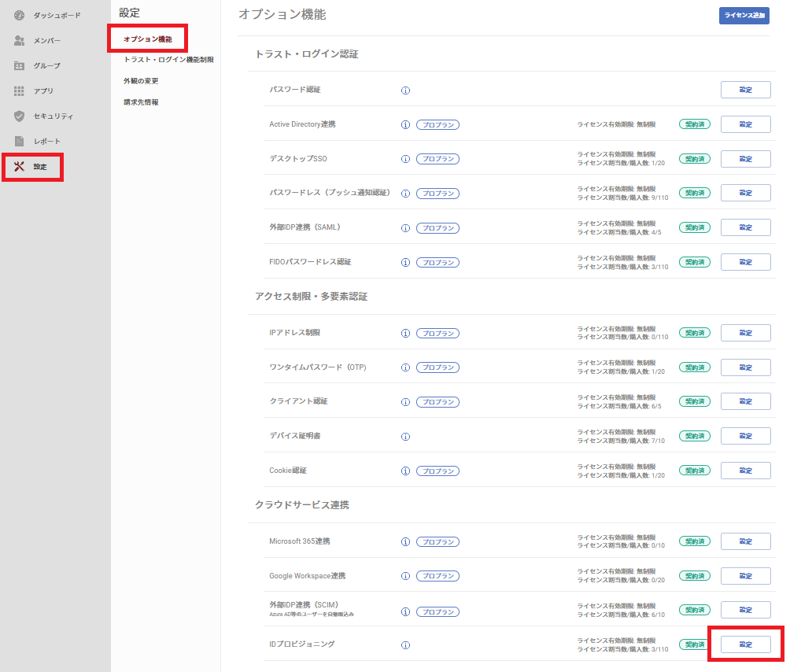Click the Reports document icon
The height and width of the screenshot is (672, 790).
(20, 141)
